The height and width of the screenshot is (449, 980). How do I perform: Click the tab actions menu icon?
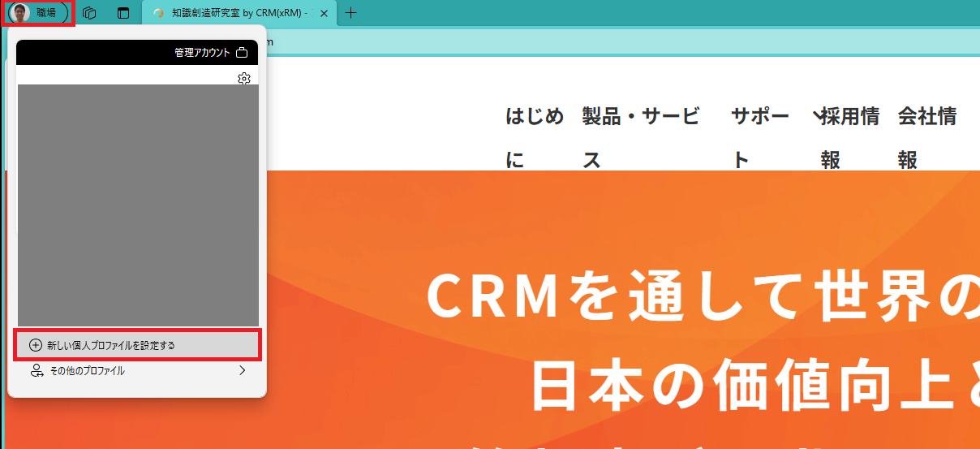click(x=123, y=13)
